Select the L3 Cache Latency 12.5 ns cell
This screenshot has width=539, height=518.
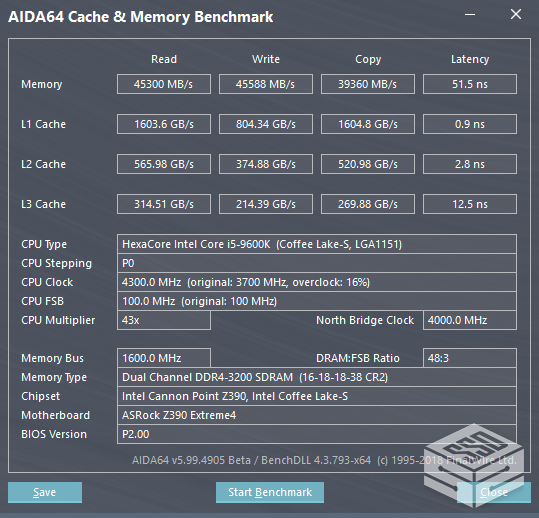click(x=470, y=204)
